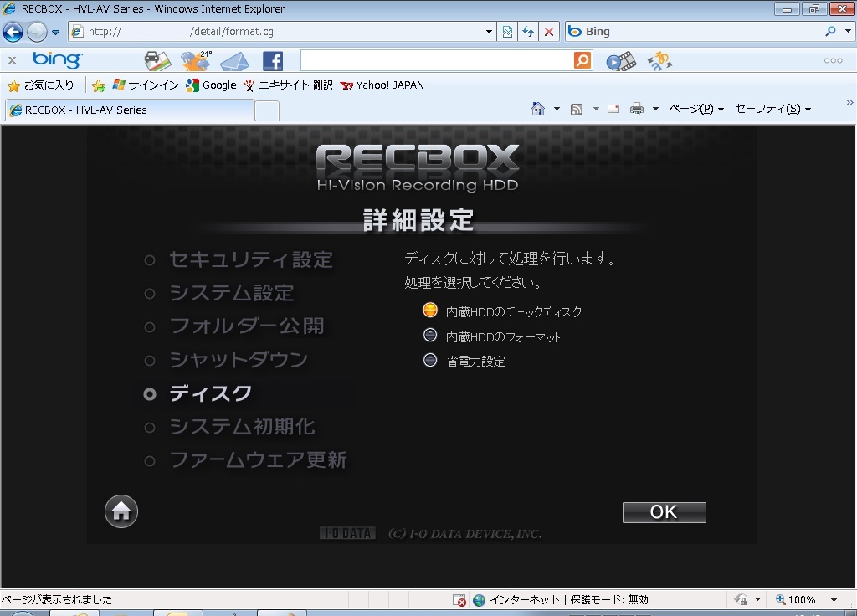
Task: Open a new blank tab
Action: click(x=267, y=111)
